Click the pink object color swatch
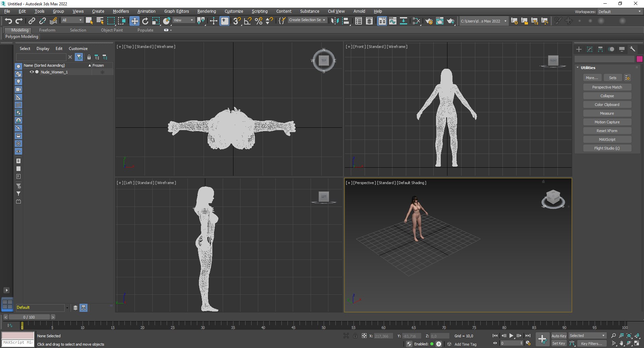 [639, 59]
